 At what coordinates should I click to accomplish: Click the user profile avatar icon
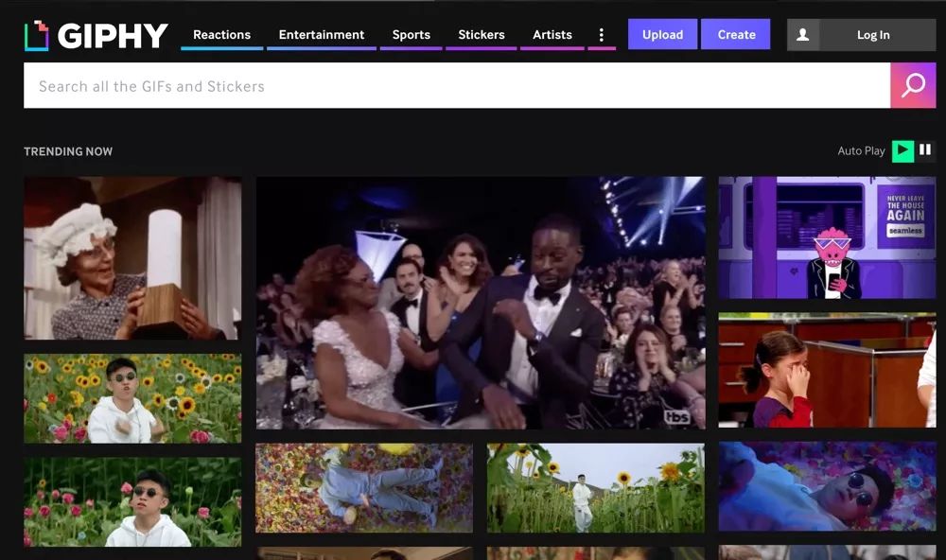point(803,35)
